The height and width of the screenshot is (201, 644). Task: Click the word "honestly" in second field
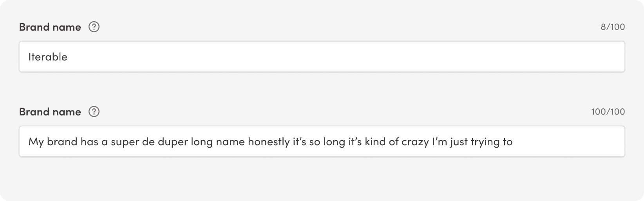click(268, 142)
